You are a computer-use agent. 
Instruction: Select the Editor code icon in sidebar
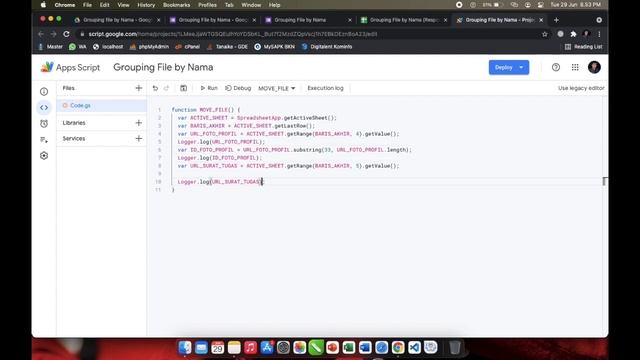point(44,107)
